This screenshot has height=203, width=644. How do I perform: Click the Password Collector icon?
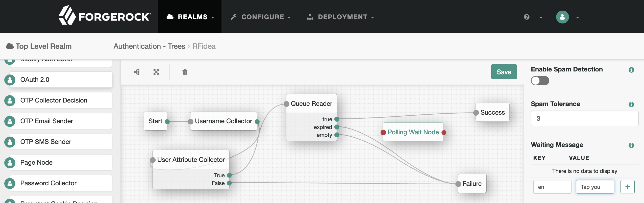(10, 183)
